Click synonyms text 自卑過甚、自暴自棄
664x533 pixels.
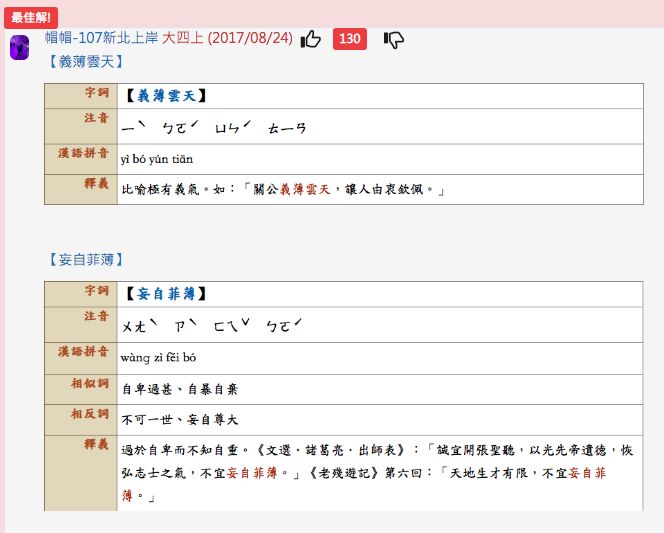(x=180, y=389)
